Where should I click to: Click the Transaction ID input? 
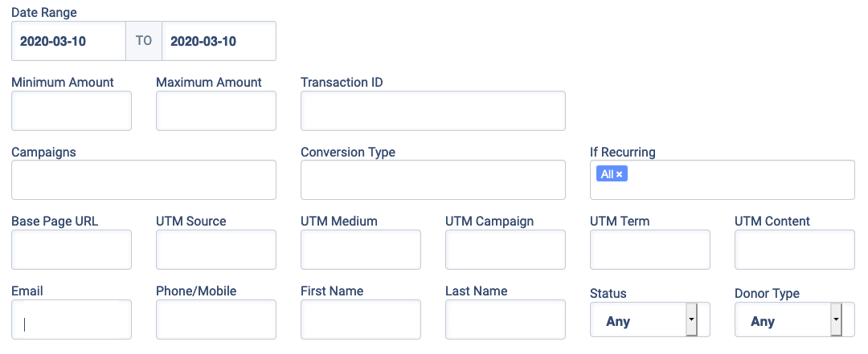(433, 111)
